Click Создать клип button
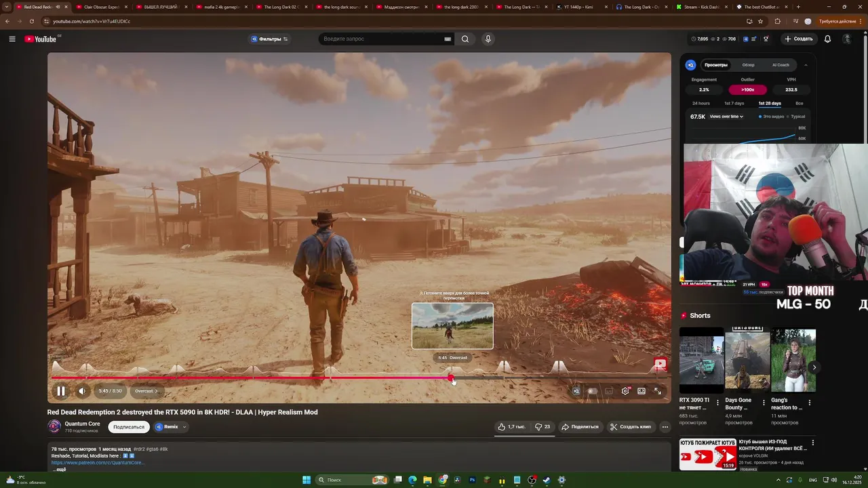Screen dimensions: 868x488 click(630, 427)
